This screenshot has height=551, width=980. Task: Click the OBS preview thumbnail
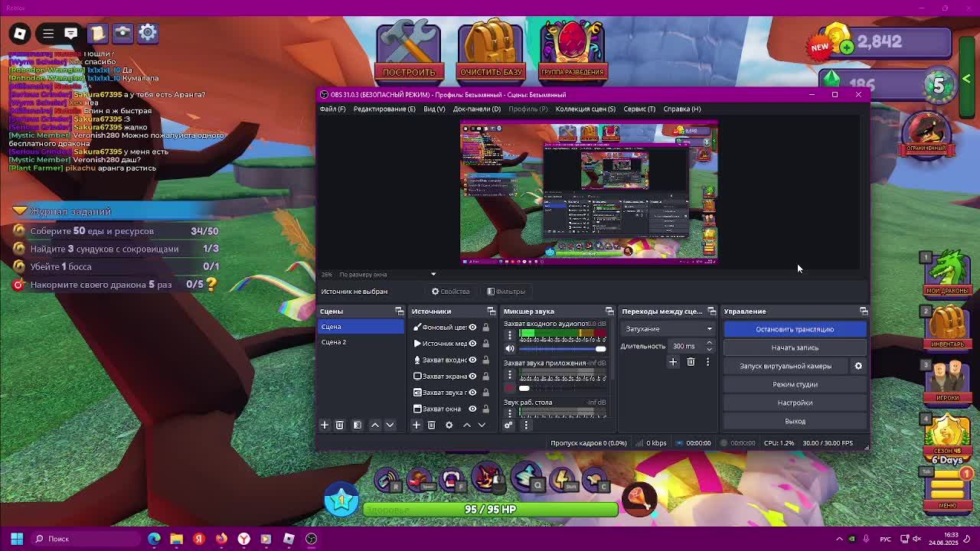tap(589, 192)
